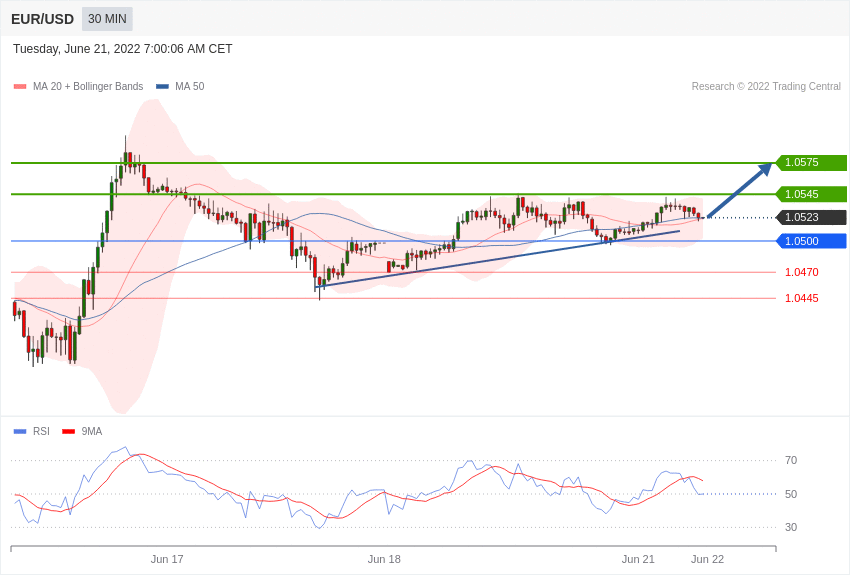Screen dimensions: 850x576
Task: Select the 1.0575 resistance price tag
Action: point(812,163)
